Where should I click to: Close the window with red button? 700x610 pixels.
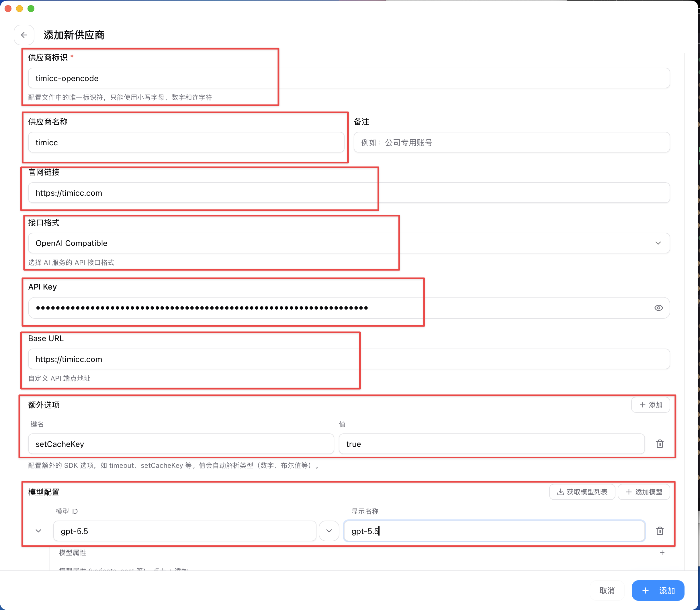pyautogui.click(x=8, y=9)
